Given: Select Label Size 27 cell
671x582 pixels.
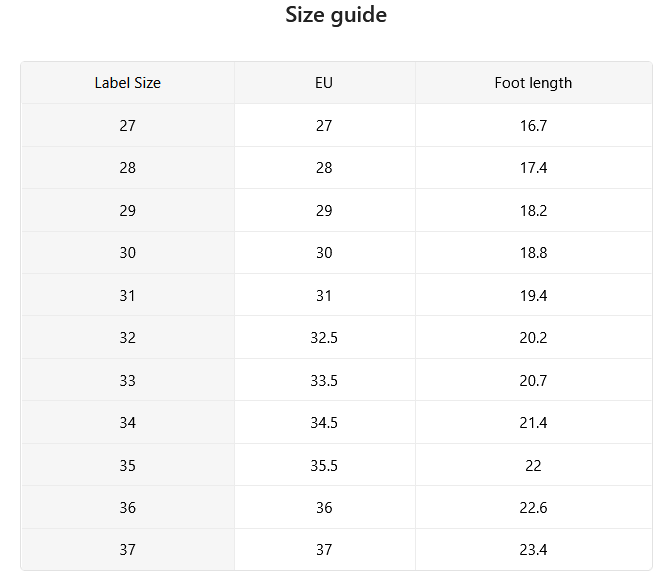Looking at the screenshot, I should tap(128, 125).
